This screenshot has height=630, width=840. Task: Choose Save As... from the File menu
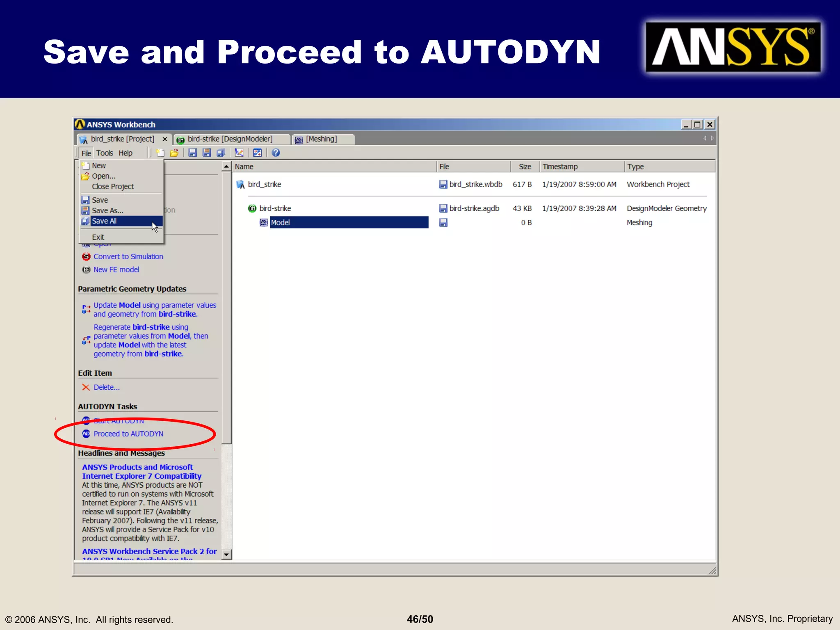pyautogui.click(x=121, y=210)
